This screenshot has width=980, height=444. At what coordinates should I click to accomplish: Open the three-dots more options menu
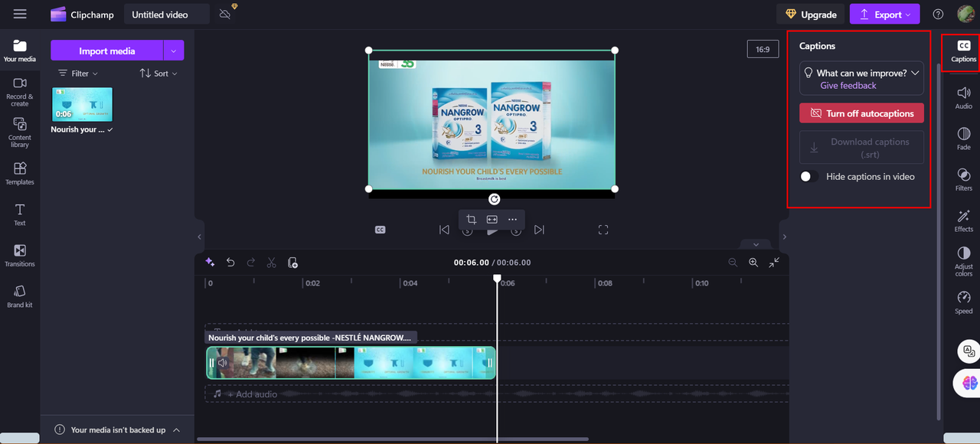pos(513,220)
